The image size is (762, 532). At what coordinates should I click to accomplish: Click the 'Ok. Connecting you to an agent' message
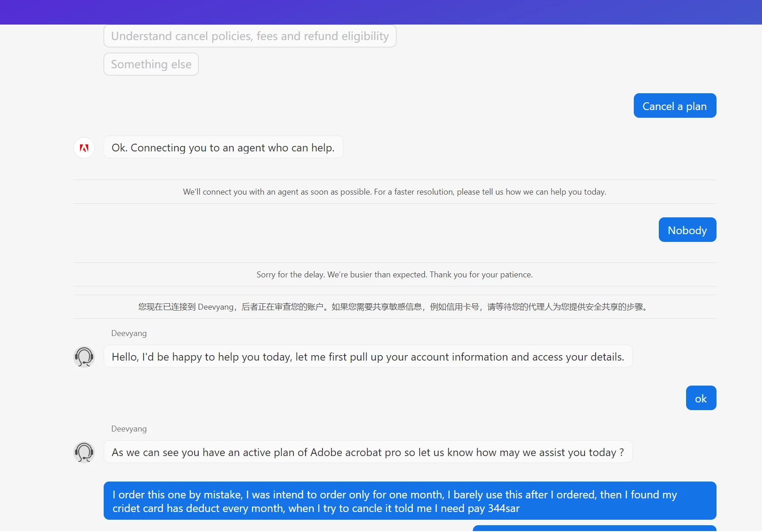point(223,147)
